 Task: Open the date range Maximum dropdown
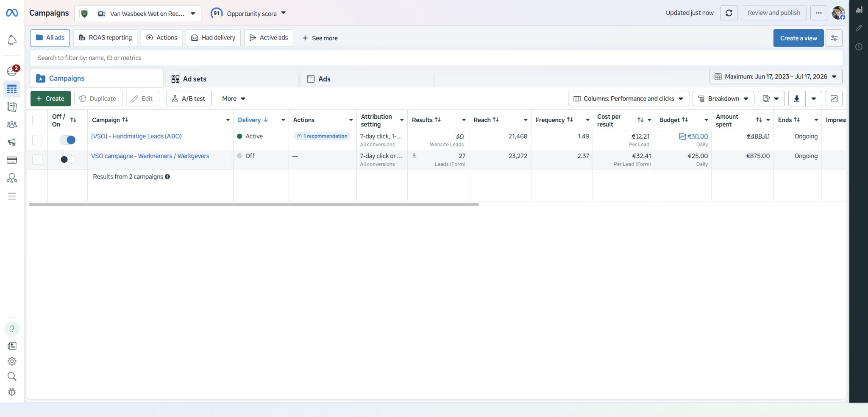click(776, 77)
